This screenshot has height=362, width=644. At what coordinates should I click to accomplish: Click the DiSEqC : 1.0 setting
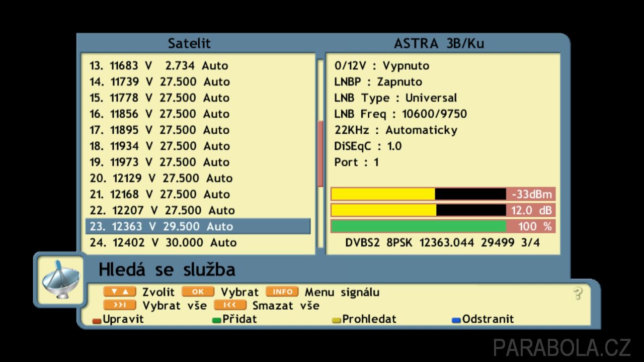(x=368, y=146)
